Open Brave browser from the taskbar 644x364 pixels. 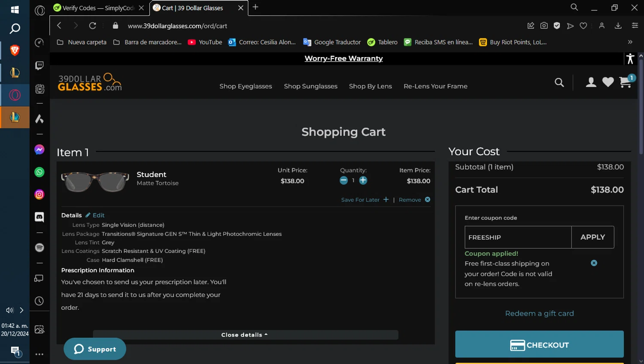[x=15, y=51]
